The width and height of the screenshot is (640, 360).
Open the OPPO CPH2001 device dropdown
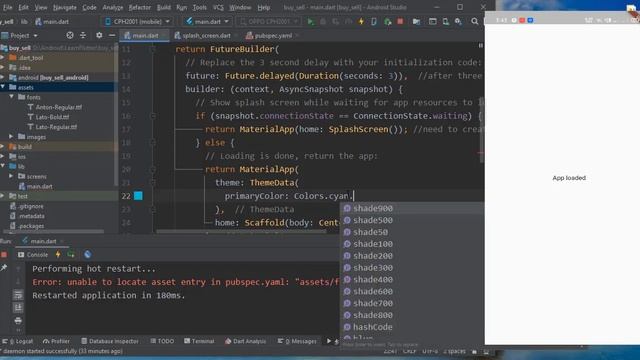click(268, 22)
